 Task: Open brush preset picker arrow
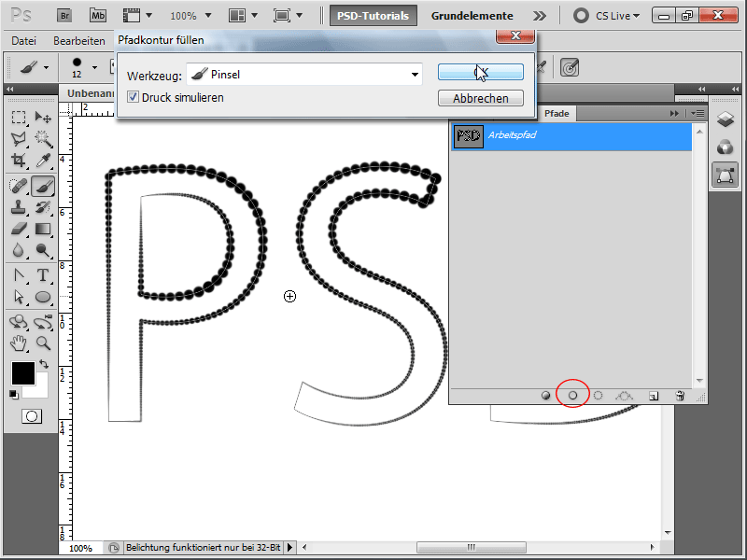94,67
